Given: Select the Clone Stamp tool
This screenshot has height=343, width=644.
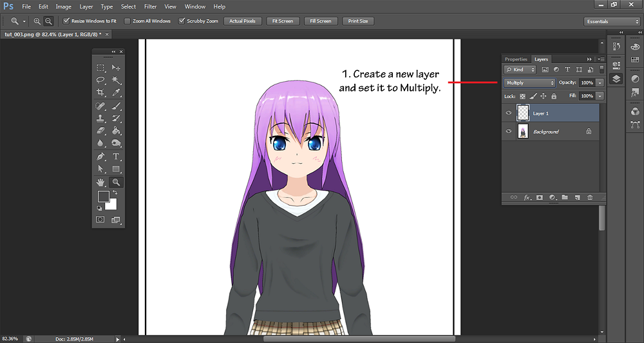Looking at the screenshot, I should point(100,119).
